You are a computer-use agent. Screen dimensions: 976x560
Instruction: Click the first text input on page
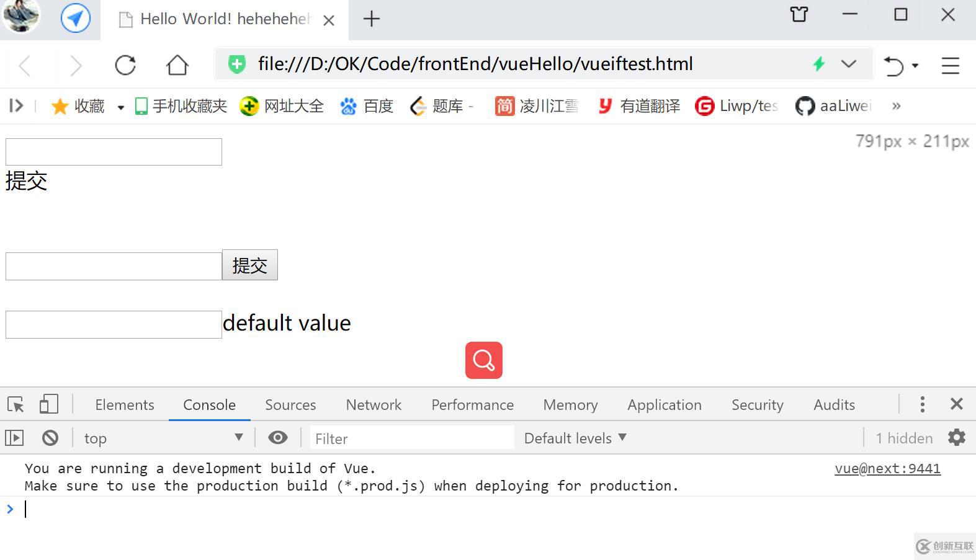114,152
